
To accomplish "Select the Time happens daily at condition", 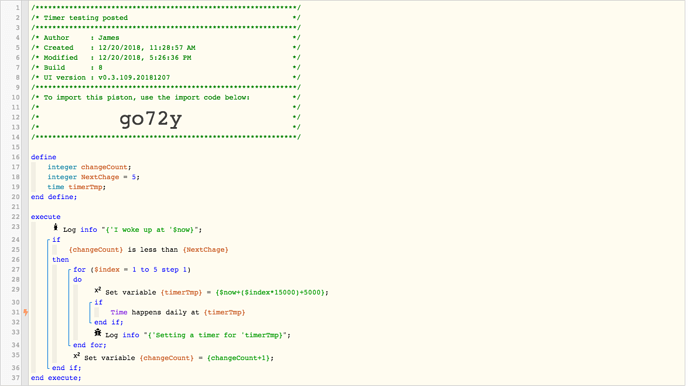I will click(x=178, y=313).
